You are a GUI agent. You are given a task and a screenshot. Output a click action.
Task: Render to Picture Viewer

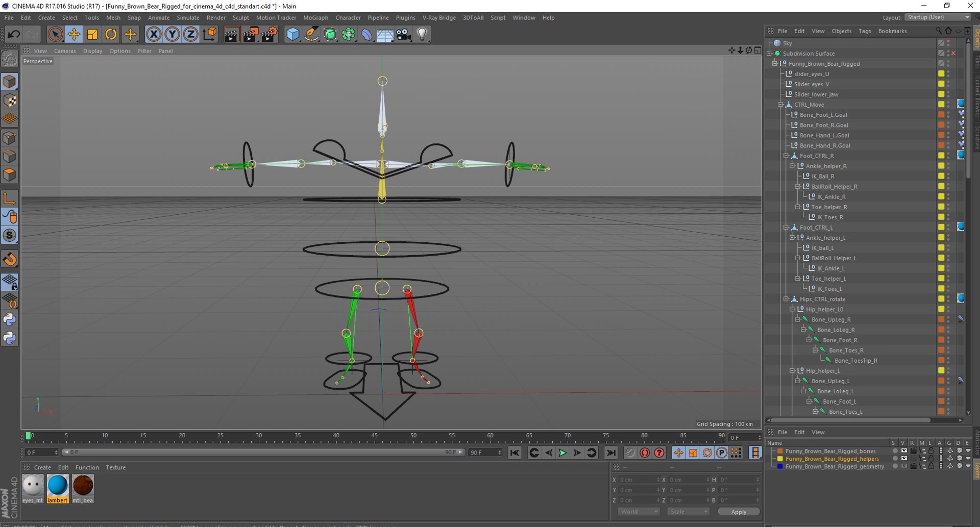point(250,34)
